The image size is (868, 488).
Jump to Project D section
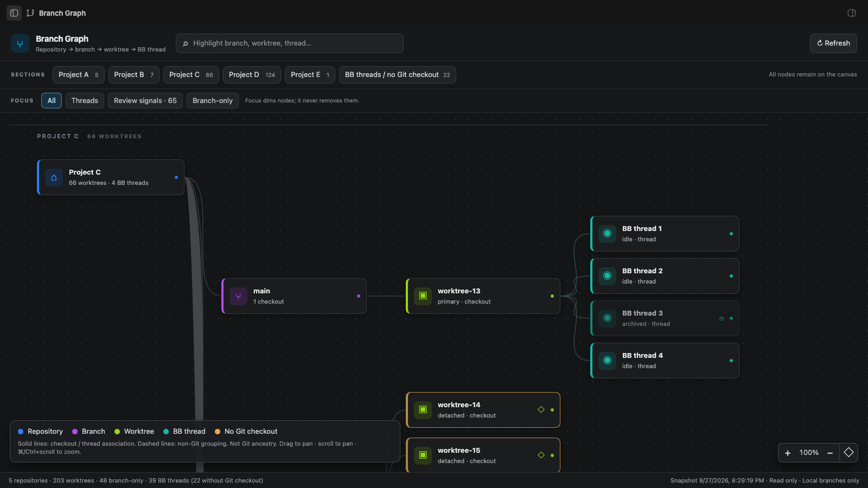pos(252,75)
